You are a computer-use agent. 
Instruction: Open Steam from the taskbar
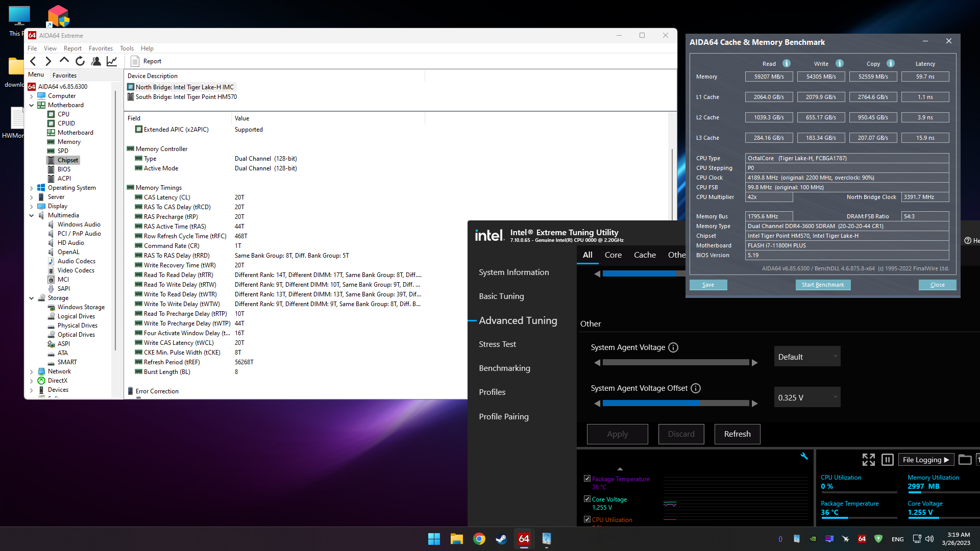[501, 539]
